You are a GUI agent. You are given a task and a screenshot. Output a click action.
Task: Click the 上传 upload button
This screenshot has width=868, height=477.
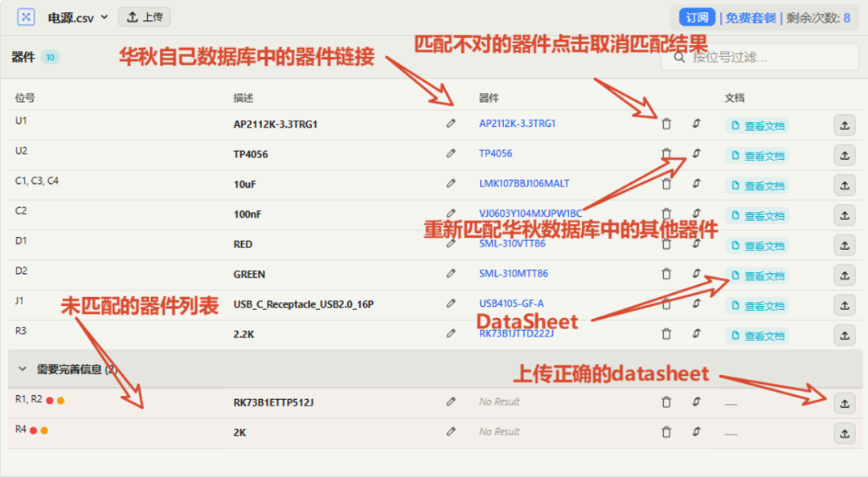click(x=145, y=17)
